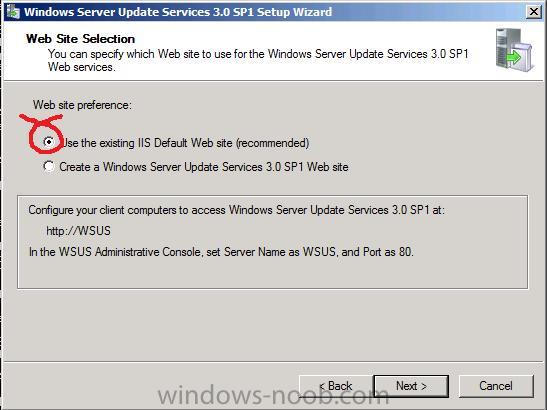Click the setup wizard icon in title bar
The width and height of the screenshot is (547, 410).
pyautogui.click(x=13, y=12)
